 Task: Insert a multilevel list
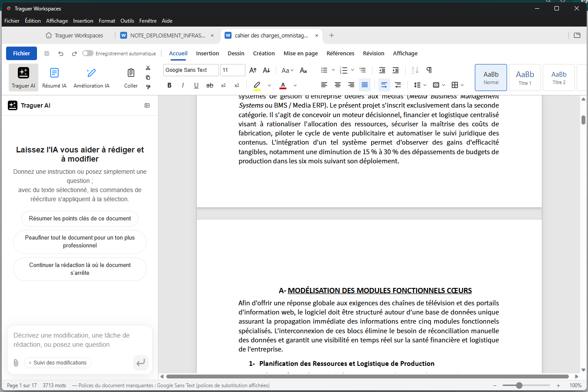[363, 70]
